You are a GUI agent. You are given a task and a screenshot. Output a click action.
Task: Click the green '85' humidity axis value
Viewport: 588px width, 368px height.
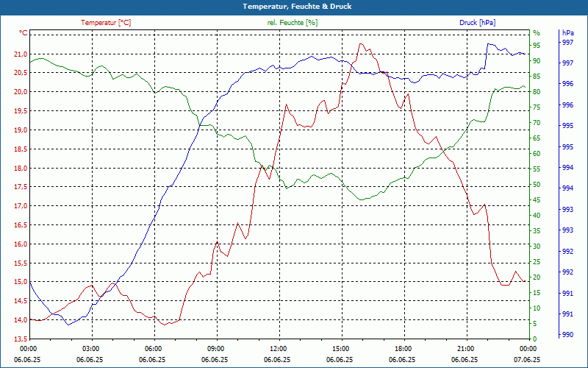pos(537,77)
